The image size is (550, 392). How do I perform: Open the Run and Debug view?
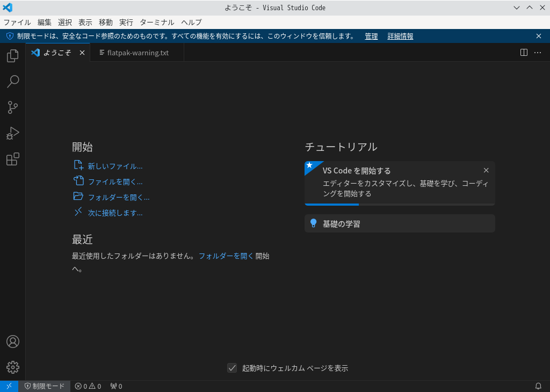pos(13,133)
